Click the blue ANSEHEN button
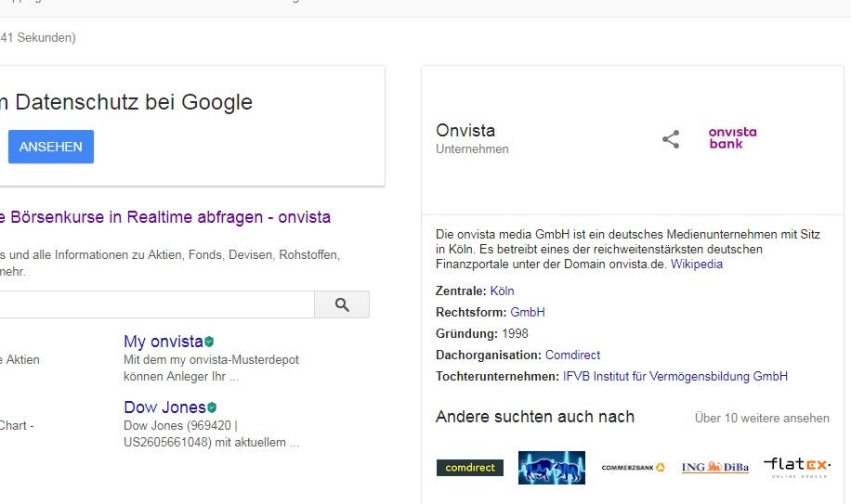 click(51, 147)
